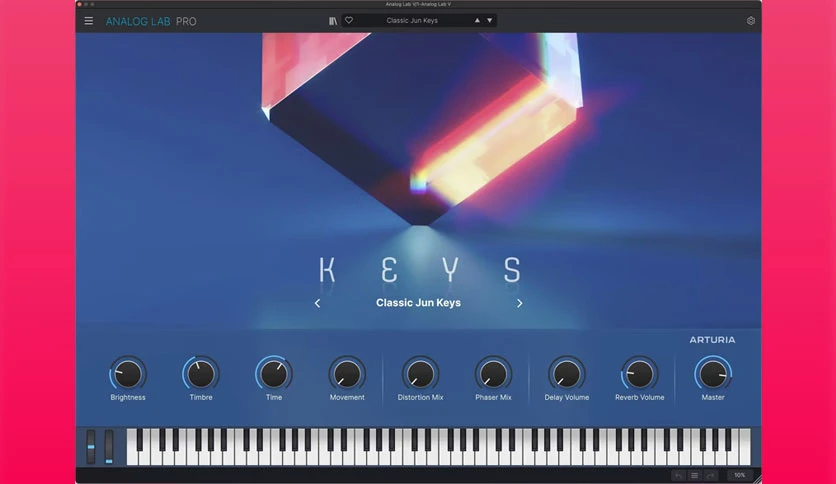The height and width of the screenshot is (484, 836).
Task: Click the redo arrow in bottom bar
Action: click(710, 475)
